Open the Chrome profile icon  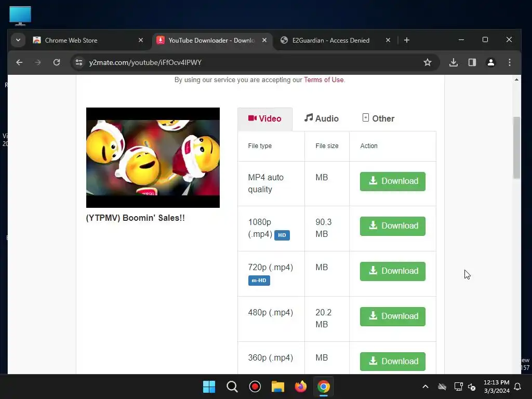[x=491, y=62]
